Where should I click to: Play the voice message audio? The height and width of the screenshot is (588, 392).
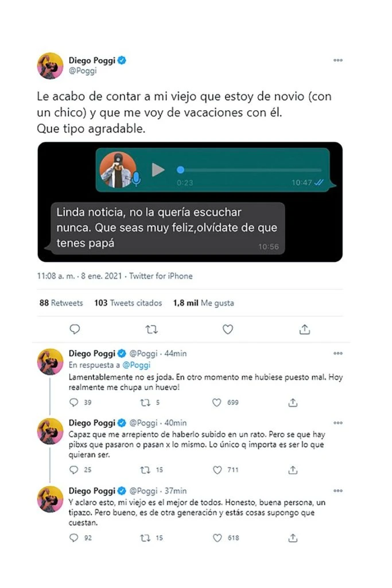158,169
